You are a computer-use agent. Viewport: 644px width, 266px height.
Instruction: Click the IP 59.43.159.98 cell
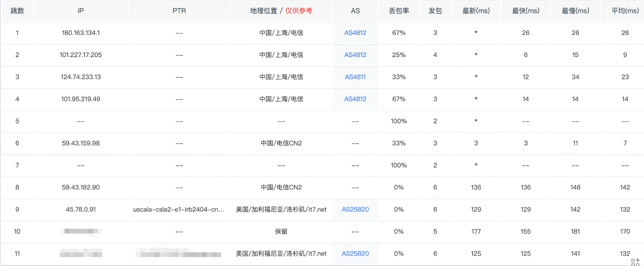pos(81,143)
